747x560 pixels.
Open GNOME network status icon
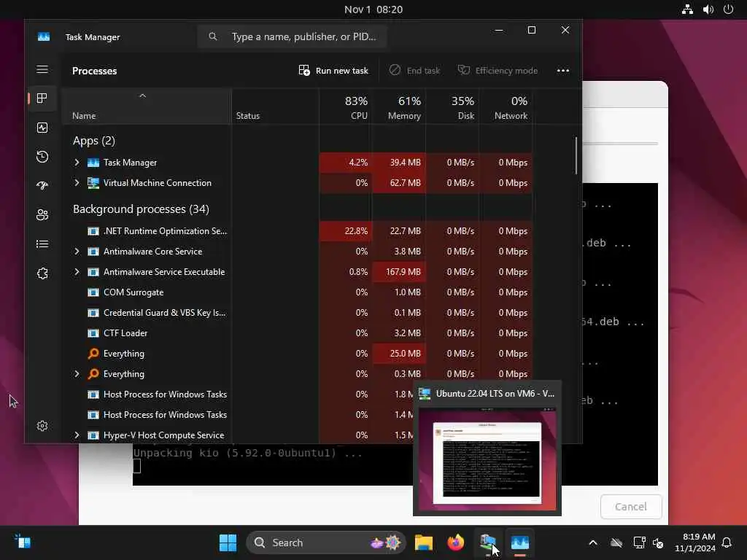click(687, 9)
